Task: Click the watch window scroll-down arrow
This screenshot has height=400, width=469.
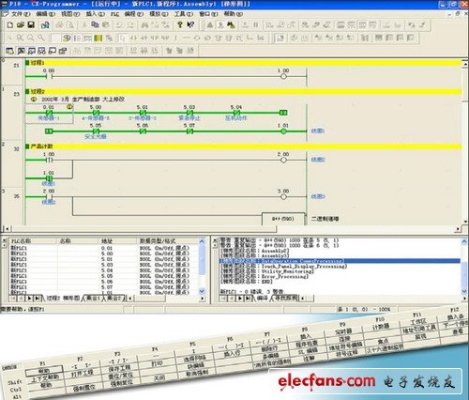Action: pos(202,291)
